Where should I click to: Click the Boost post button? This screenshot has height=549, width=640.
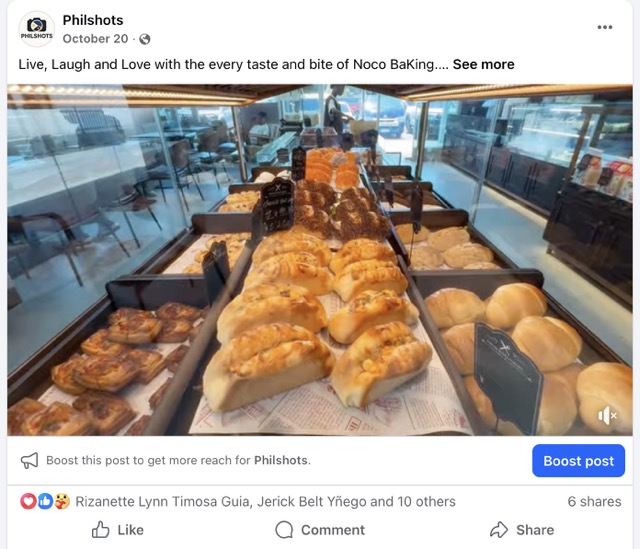(578, 461)
